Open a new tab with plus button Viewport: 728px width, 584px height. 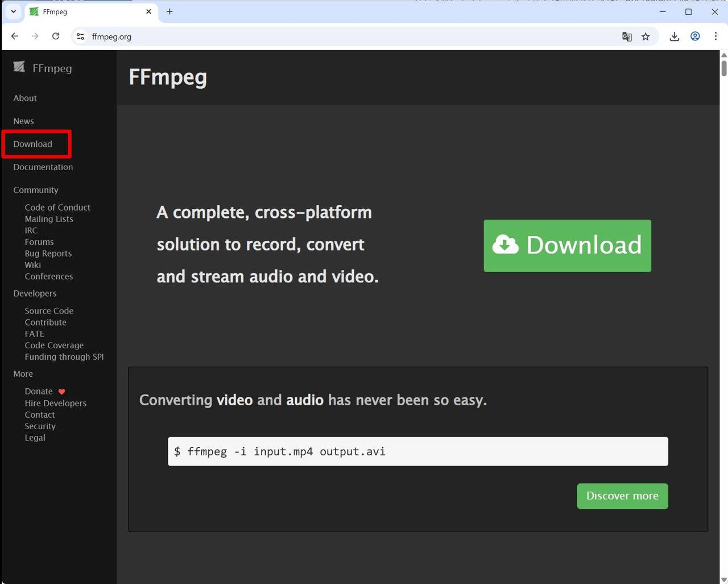[x=169, y=11]
